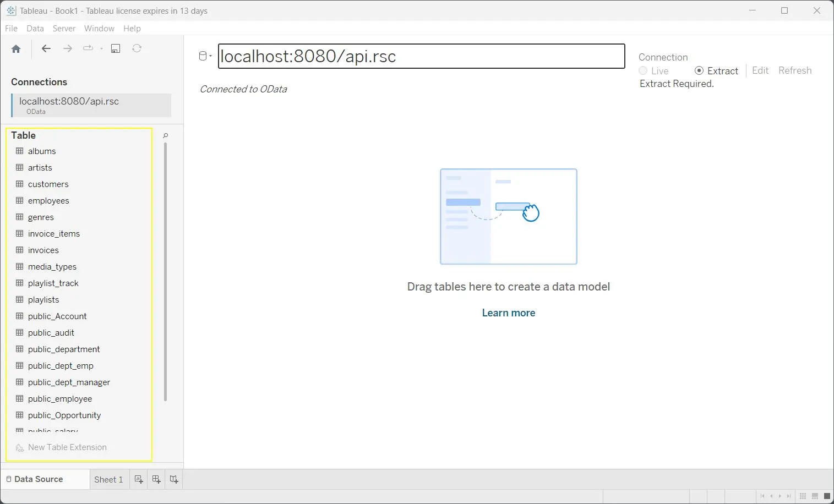Open the database icon dropdown beside the URL
The image size is (834, 504).
click(204, 56)
